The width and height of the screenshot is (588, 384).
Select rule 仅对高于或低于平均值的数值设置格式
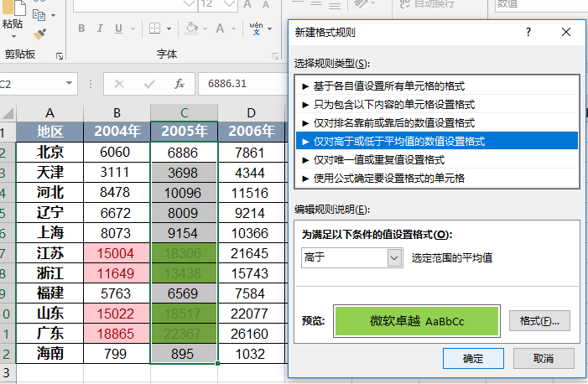point(437,142)
